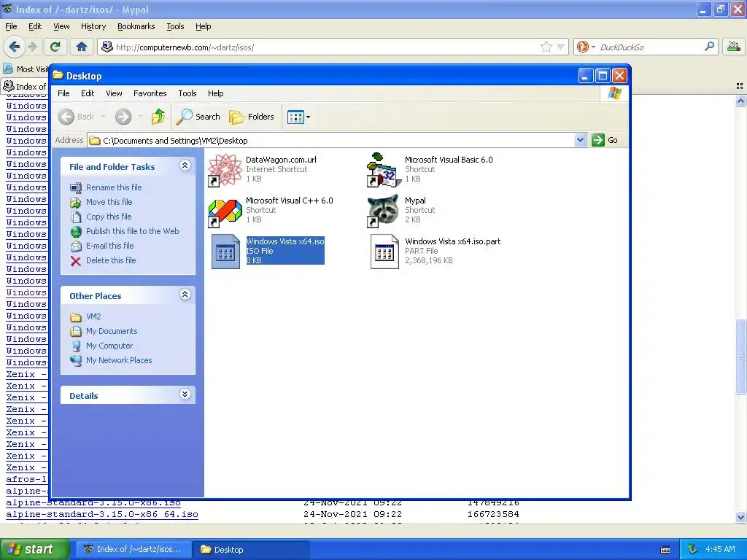Select the DataWagon.com.url shortcut icon
The image size is (747, 560).
[225, 169]
